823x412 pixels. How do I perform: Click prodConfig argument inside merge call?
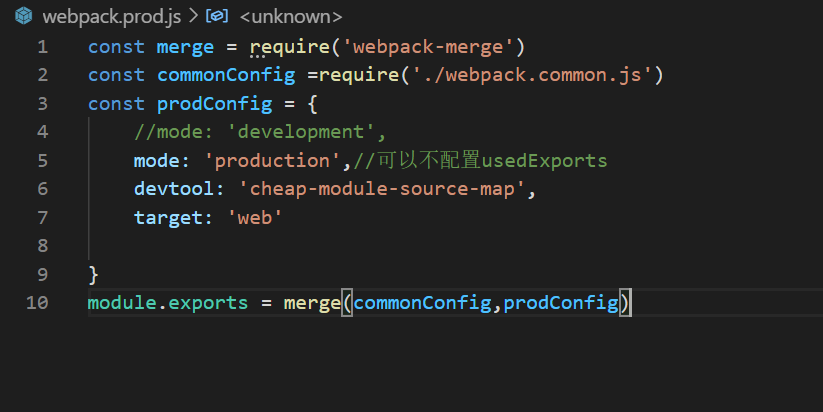[561, 303]
